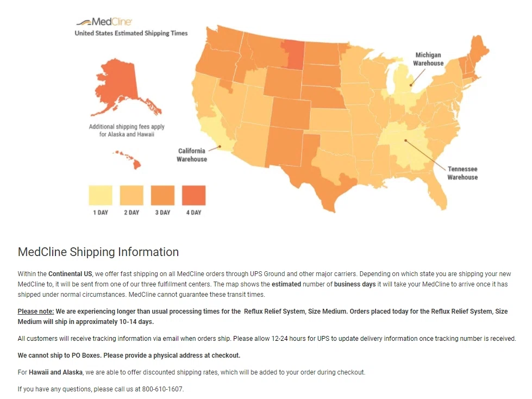Click the "United States Estimated Shipping Times" title
The height and width of the screenshot is (399, 532).
pos(131,33)
